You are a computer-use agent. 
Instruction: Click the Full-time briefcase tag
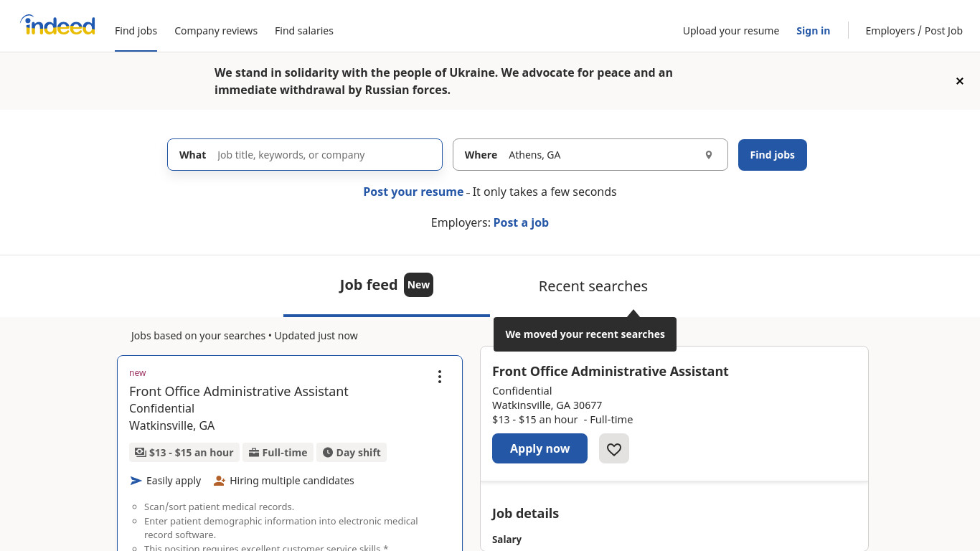[278, 453]
